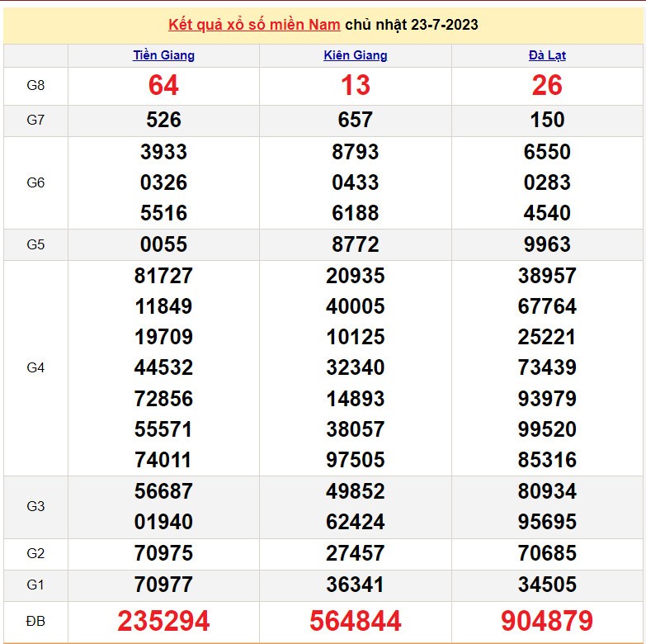Click G3 number 01940
Screen dimensions: 646x644
[163, 522]
